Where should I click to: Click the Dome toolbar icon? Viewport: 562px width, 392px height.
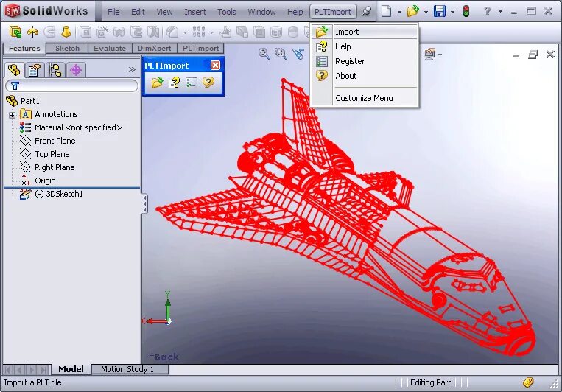point(293,32)
